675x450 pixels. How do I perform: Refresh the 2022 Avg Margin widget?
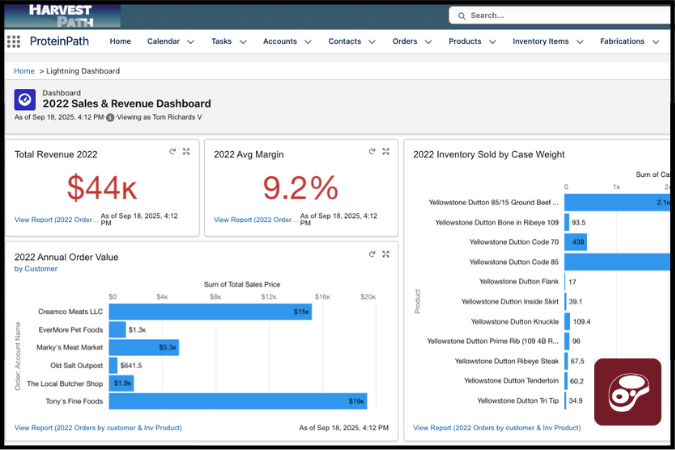click(x=372, y=152)
